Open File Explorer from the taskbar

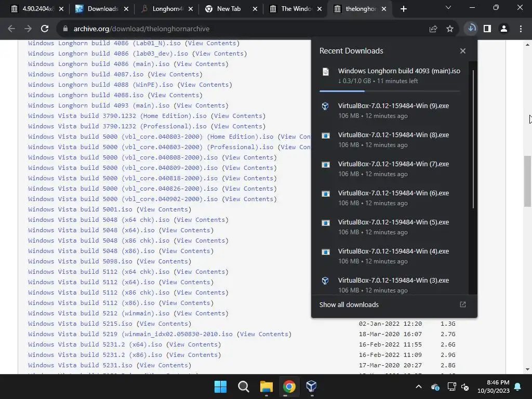267,387
